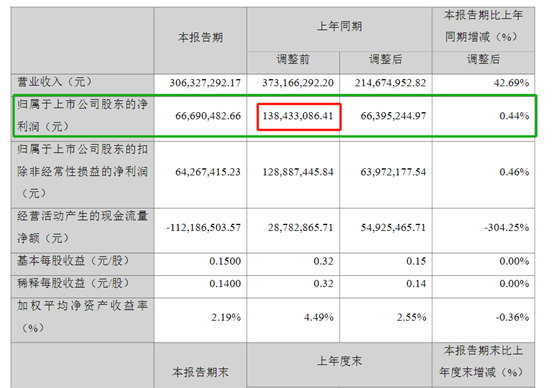Select value 2.55%
The height and width of the screenshot is (388, 554).
pyautogui.click(x=411, y=317)
